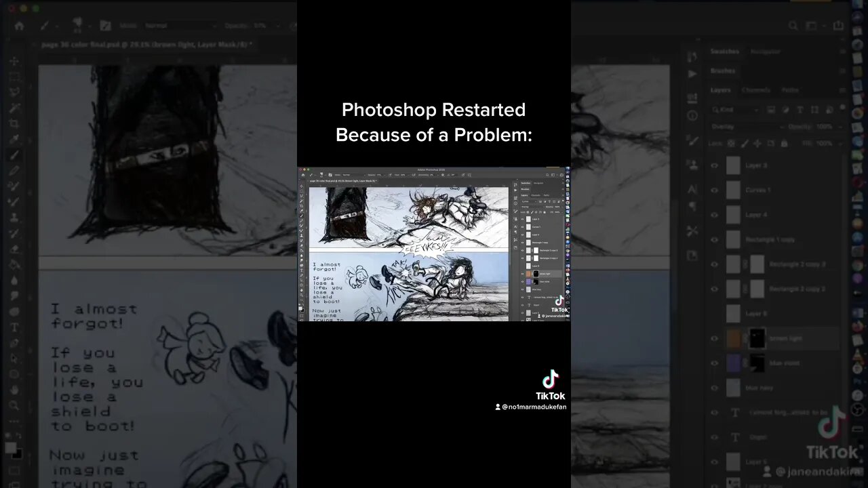The height and width of the screenshot is (488, 868).
Task: Hide Layer 4 in the background Layers panel
Action: tap(714, 215)
